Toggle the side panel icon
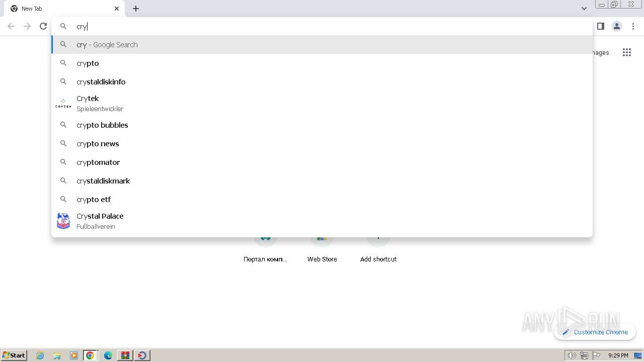Image resolution: width=644 pixels, height=362 pixels. (600, 26)
